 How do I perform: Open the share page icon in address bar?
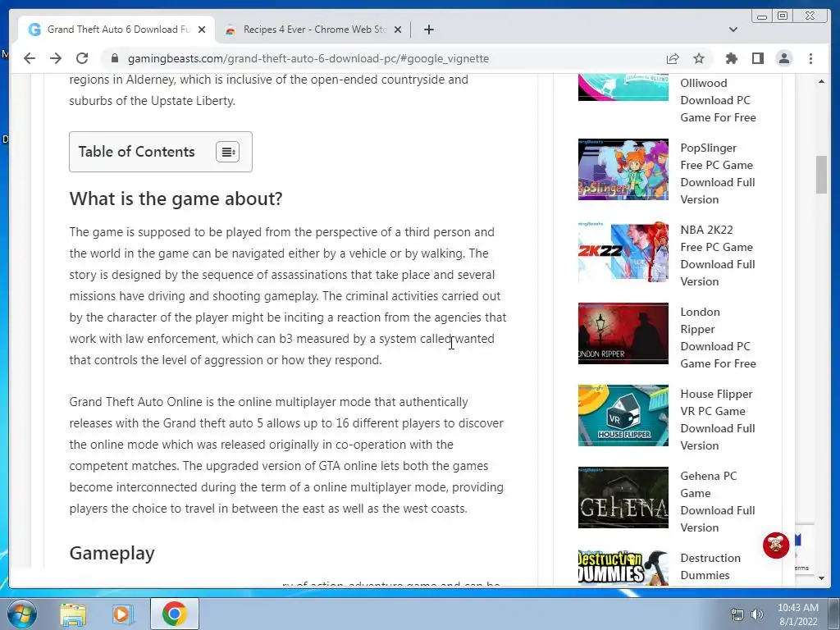673,58
